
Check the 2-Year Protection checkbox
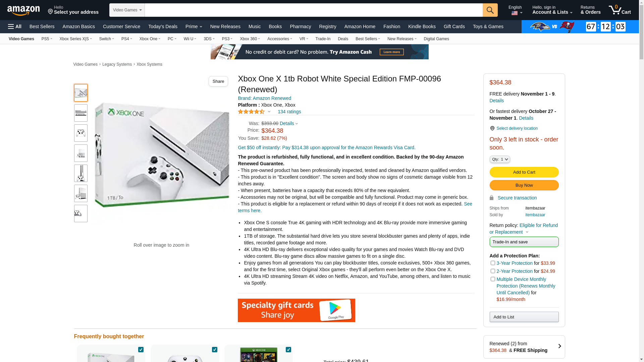[x=493, y=271]
